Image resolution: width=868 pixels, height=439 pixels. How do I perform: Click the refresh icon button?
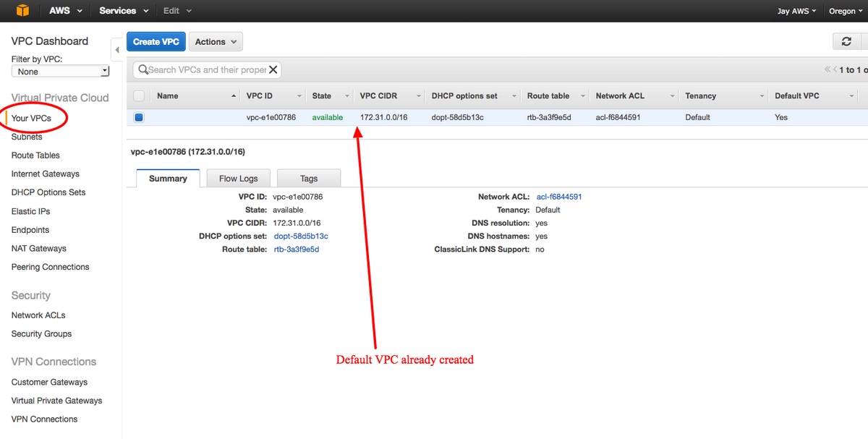846,42
